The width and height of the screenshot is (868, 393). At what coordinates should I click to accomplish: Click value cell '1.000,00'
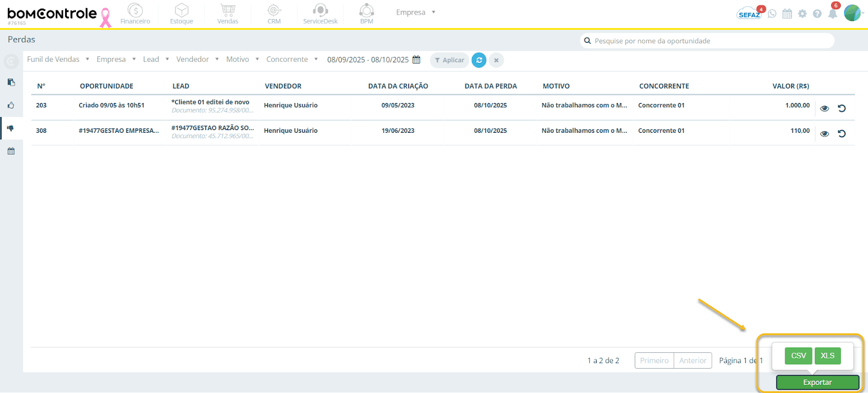(797, 105)
